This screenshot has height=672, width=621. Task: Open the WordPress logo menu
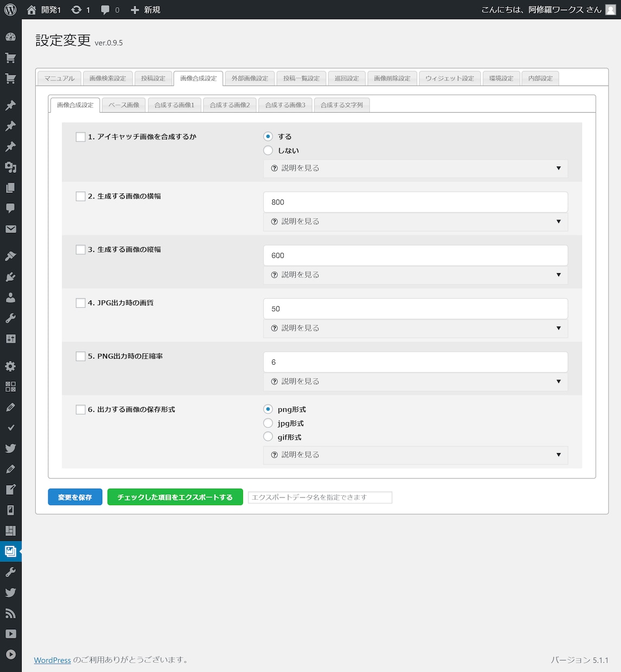(x=10, y=10)
